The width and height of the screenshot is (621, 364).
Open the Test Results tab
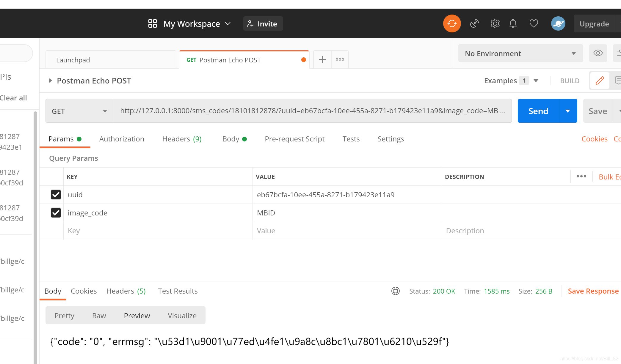[178, 291]
